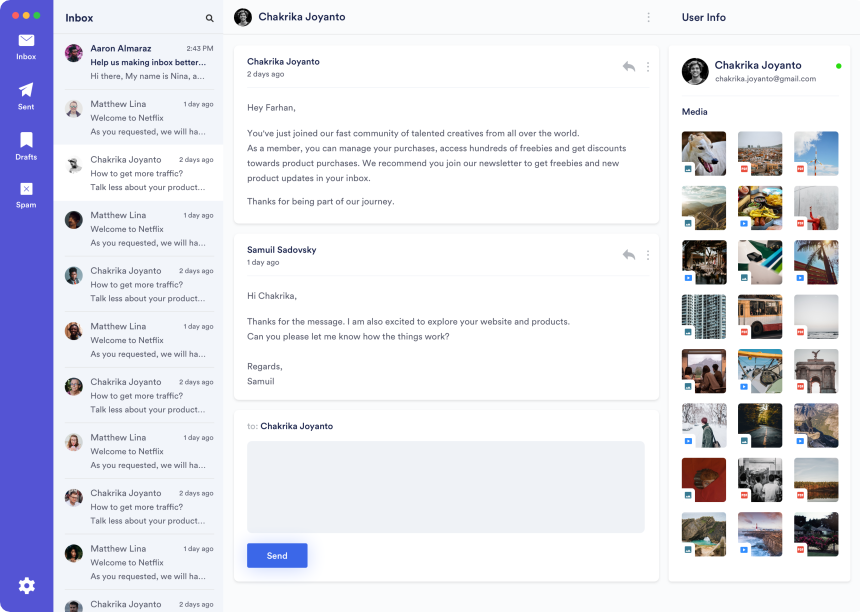Open the fruit market media thumbnail
860x612 pixels.
tap(760, 208)
